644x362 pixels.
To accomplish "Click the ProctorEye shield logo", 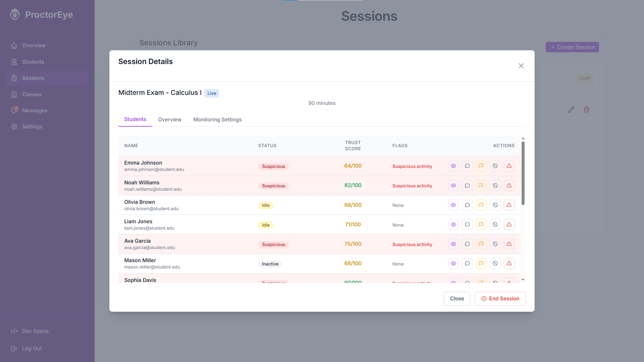I will (x=14, y=14).
